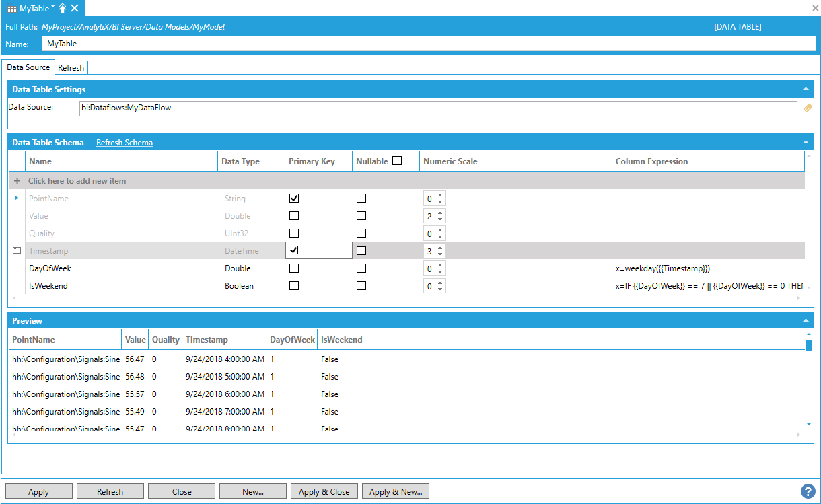Close the MyTable tab with X icon
The image size is (821, 504).
(x=75, y=8)
